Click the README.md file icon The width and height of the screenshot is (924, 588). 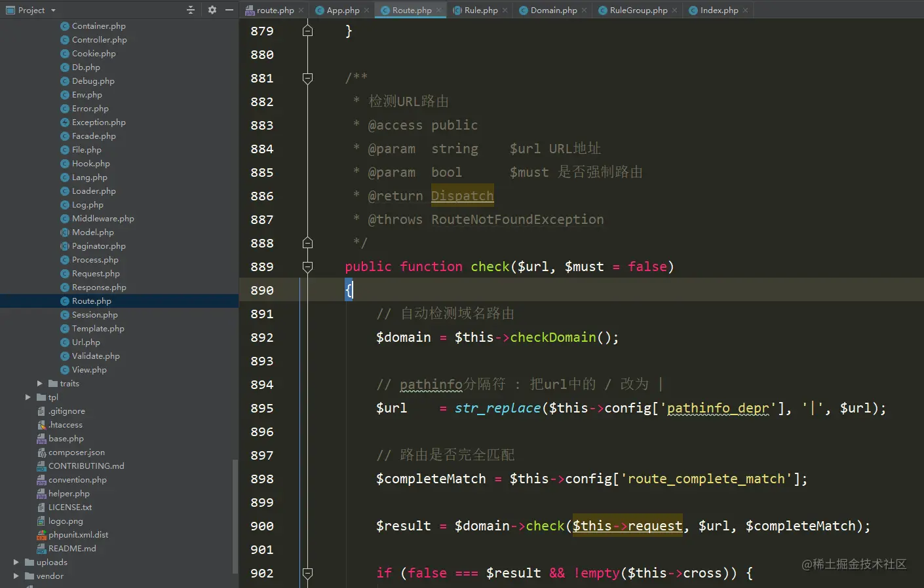click(x=41, y=549)
